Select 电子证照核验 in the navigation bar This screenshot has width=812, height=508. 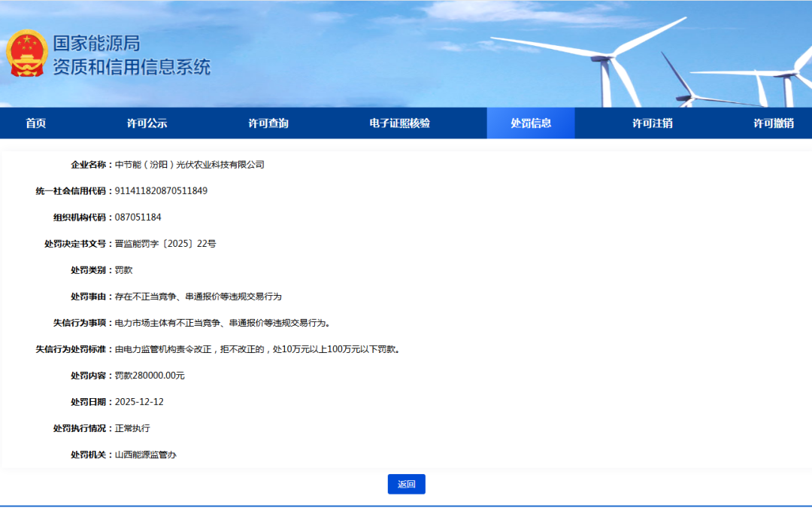(400, 123)
